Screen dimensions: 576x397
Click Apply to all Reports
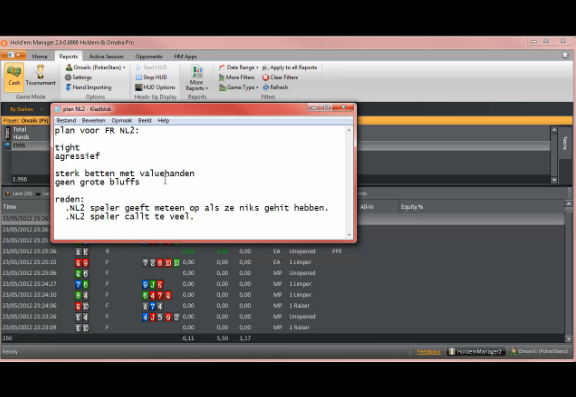click(x=290, y=68)
